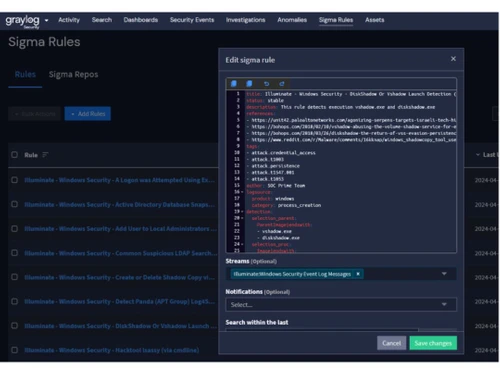Select Sigma Rules in the navbar
Viewport: 500px width, 375px height.
tap(336, 20)
